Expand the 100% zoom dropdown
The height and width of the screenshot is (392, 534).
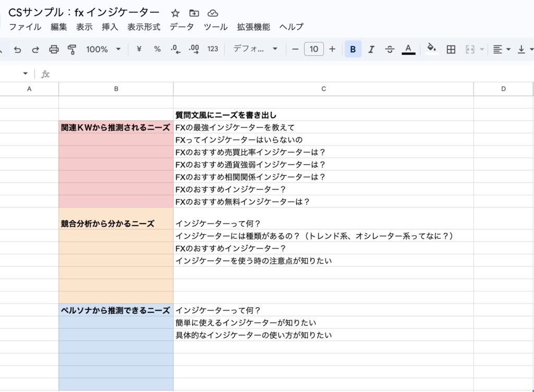click(103, 50)
